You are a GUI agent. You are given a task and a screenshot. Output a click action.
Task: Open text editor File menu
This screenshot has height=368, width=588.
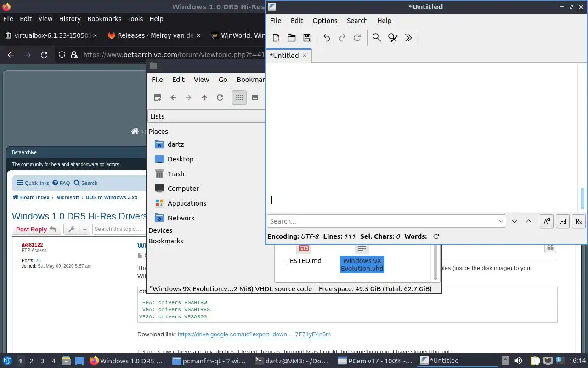point(276,21)
